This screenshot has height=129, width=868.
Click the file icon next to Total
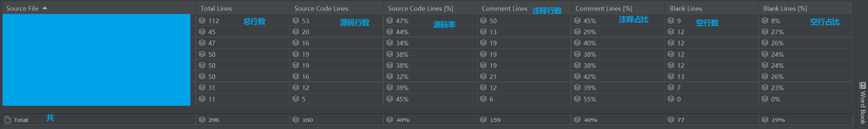tap(8, 120)
